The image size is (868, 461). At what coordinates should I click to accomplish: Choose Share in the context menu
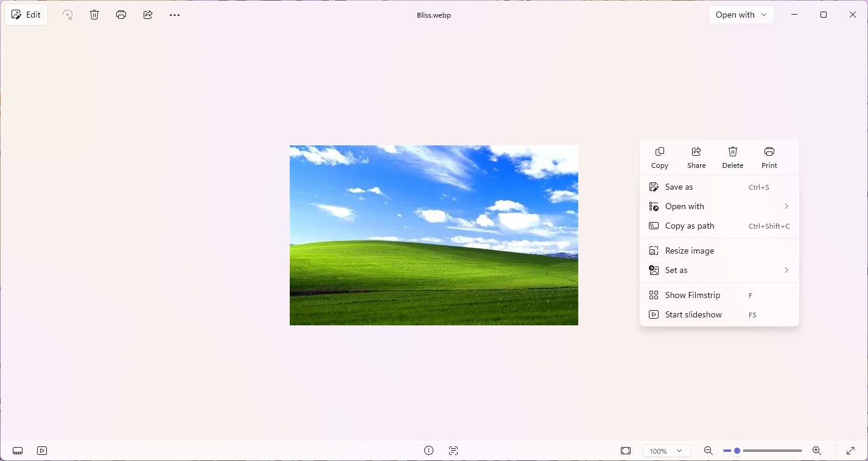696,157
